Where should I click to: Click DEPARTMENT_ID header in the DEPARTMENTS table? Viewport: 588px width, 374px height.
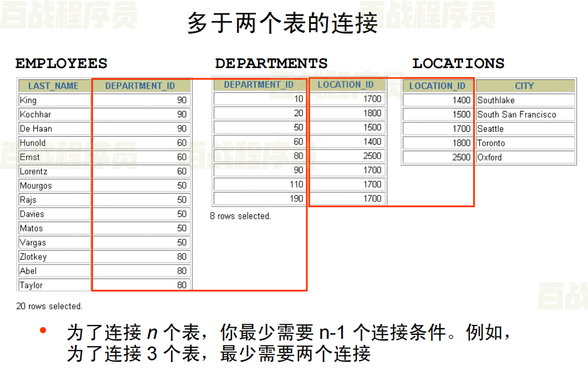[259, 85]
